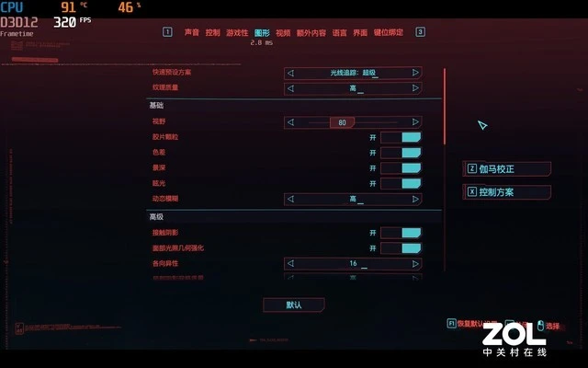Click the 默认 button
This screenshot has height=368, width=588.
(294, 305)
